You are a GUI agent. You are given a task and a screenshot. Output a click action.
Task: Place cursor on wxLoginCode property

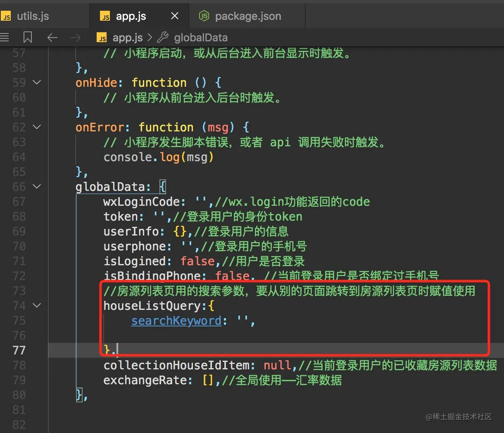(142, 202)
